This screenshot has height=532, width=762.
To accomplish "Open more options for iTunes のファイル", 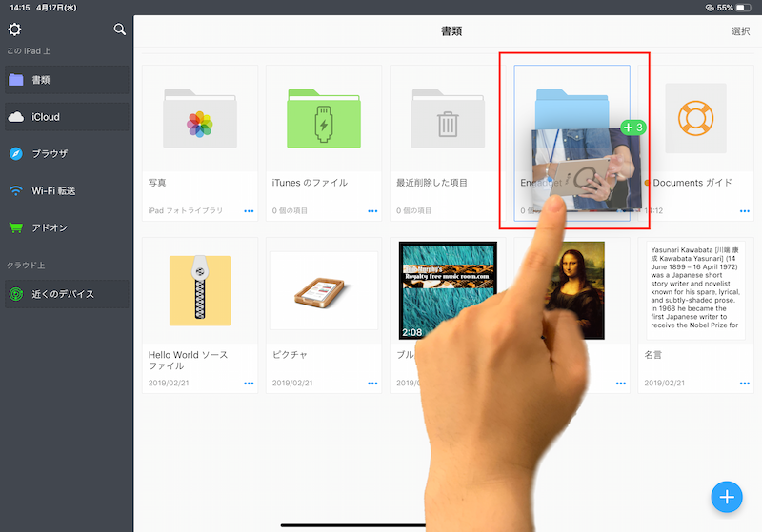I will [x=372, y=211].
